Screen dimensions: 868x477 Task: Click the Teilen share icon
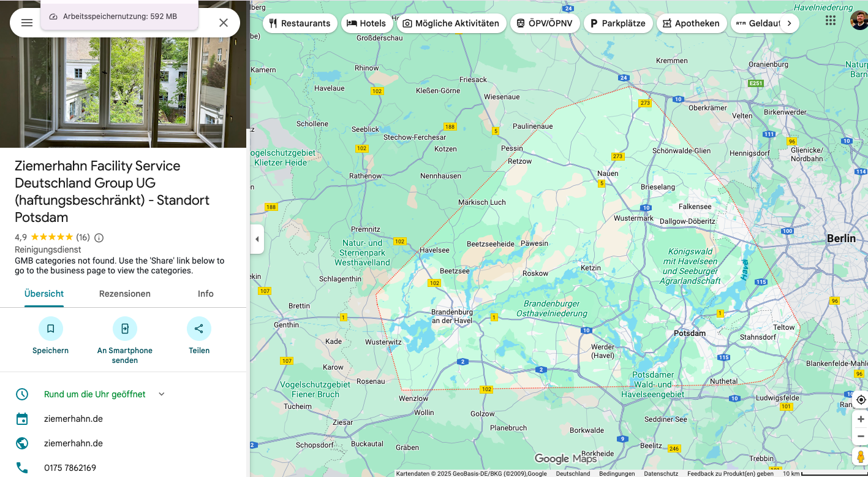coord(199,329)
